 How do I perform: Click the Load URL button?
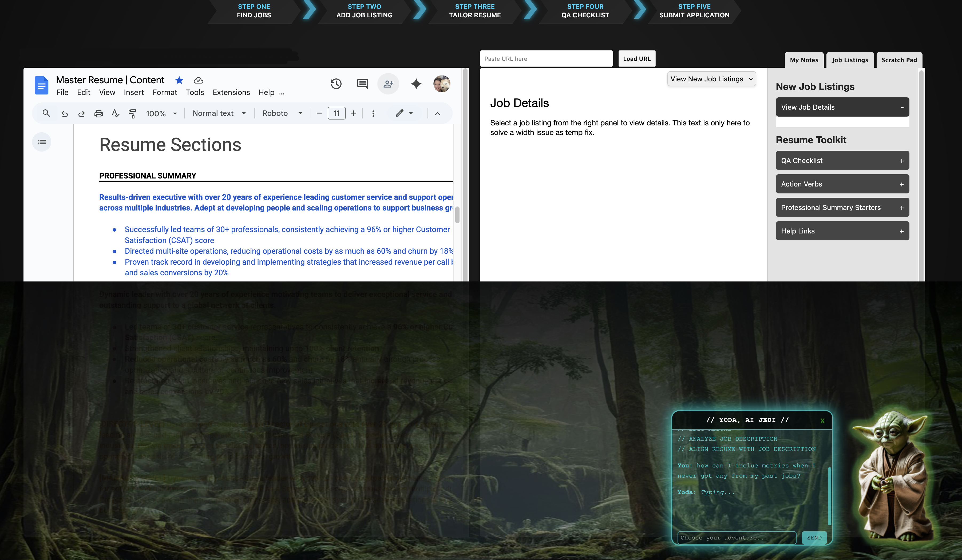coord(636,58)
